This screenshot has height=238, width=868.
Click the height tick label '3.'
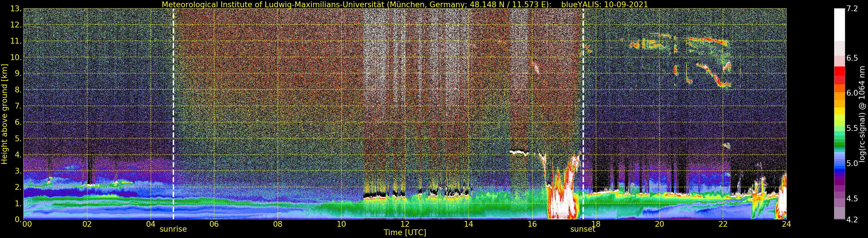[x=18, y=171]
